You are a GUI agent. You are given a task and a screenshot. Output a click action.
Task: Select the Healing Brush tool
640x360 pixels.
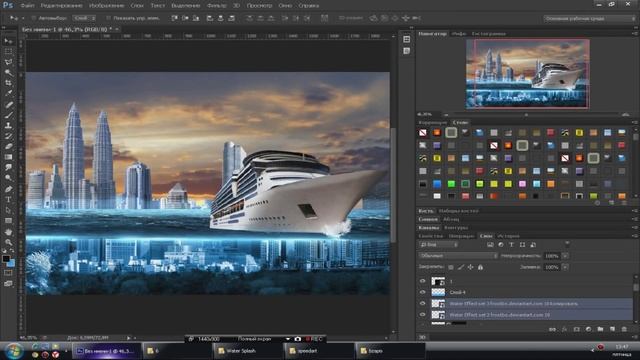(8, 104)
